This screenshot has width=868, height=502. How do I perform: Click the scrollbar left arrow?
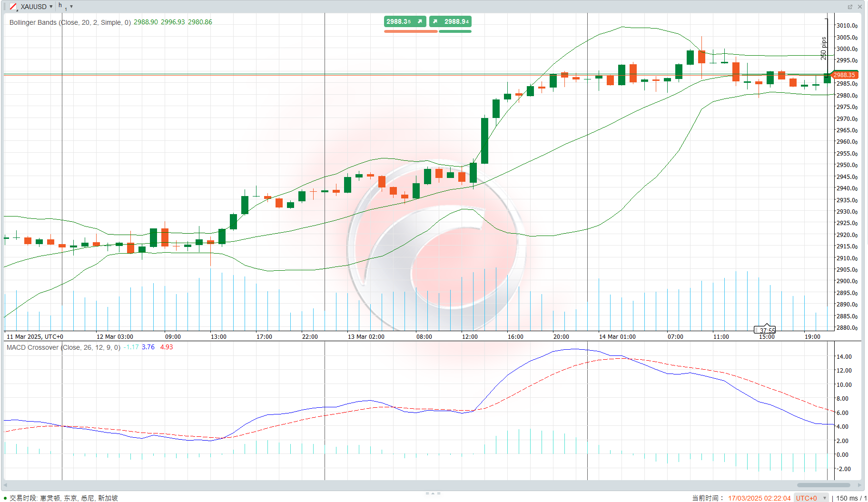tap(5, 485)
